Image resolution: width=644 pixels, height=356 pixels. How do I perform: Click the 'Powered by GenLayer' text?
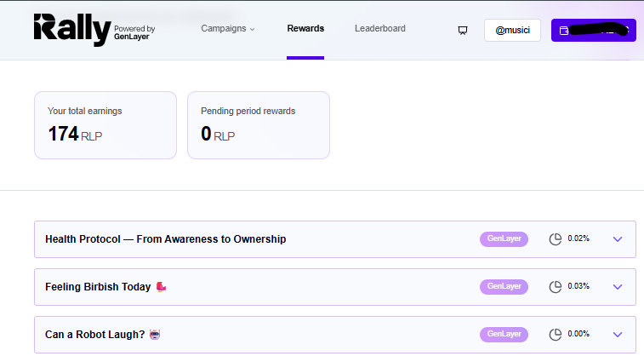click(x=134, y=32)
